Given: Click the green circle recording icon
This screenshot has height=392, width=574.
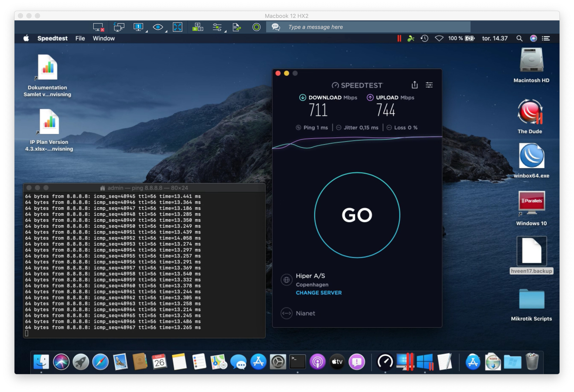Looking at the screenshot, I should point(256,27).
